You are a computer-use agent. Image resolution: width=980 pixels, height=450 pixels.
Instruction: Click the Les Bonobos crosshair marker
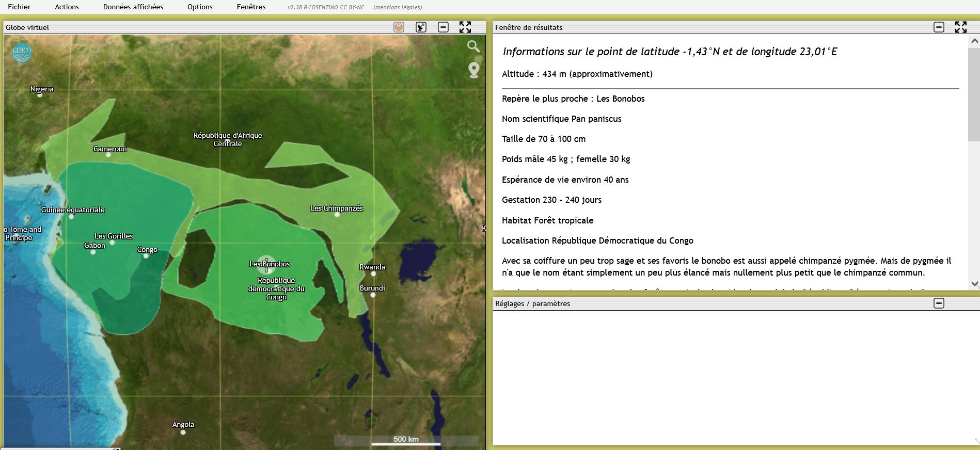[266, 265]
